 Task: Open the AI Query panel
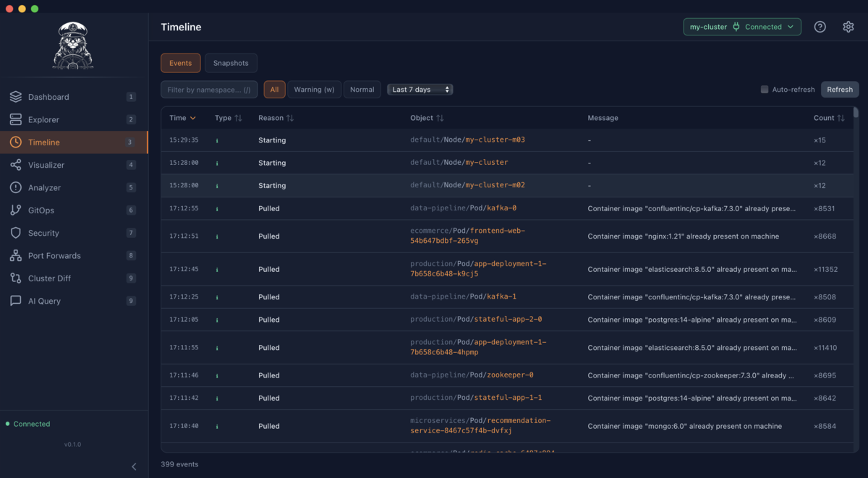[x=43, y=300]
